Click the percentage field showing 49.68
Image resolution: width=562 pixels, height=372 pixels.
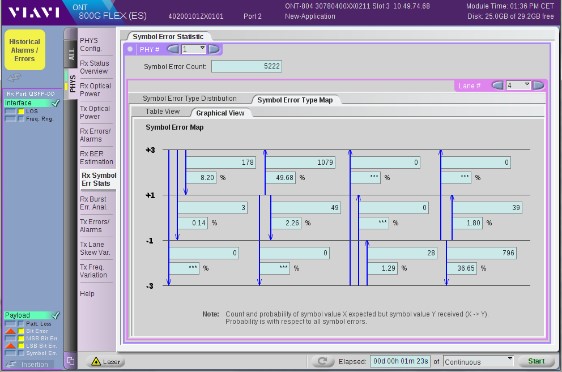[280, 177]
